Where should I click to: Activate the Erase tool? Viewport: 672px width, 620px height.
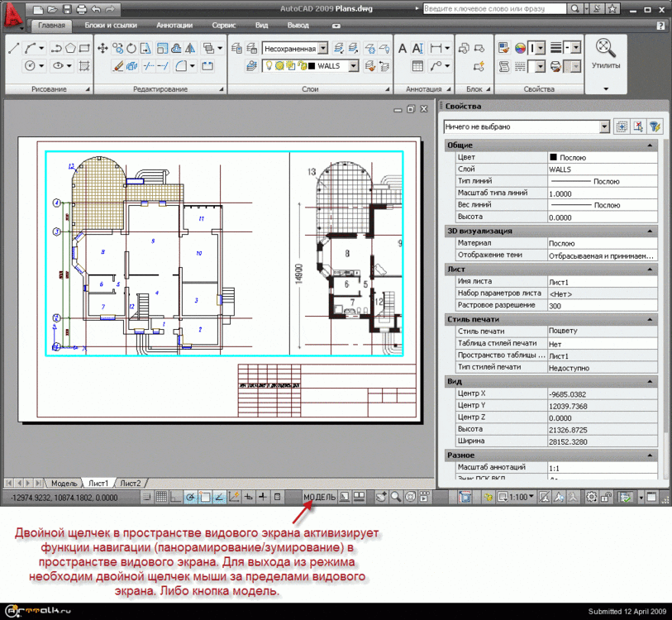pos(117,66)
